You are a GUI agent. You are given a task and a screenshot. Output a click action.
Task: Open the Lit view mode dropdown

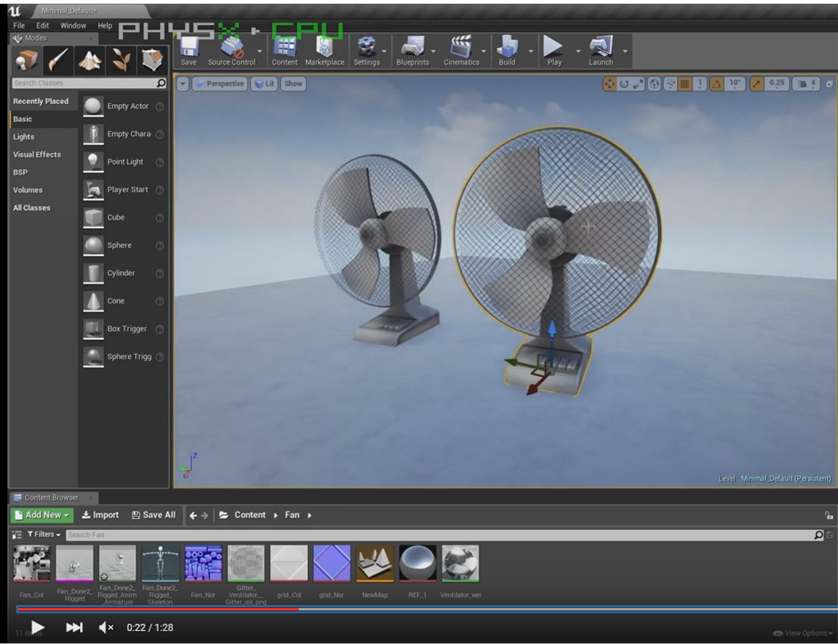(264, 84)
